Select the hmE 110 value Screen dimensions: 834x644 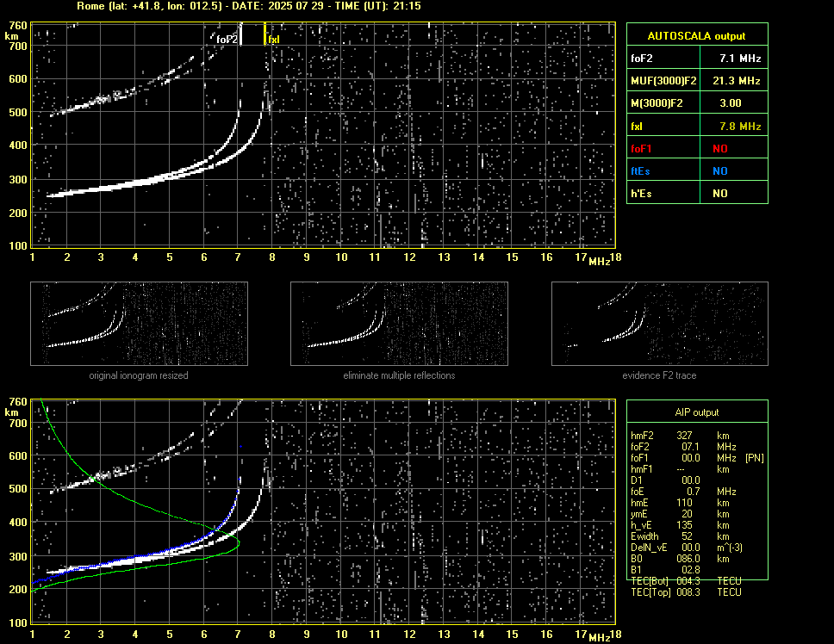tap(684, 503)
